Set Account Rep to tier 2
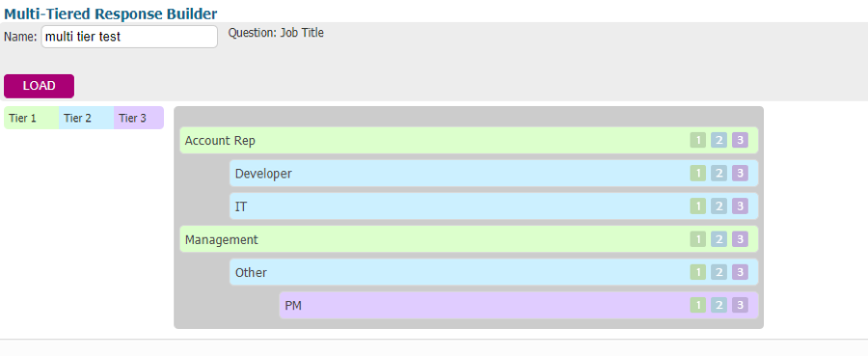This screenshot has width=868, height=356. (719, 141)
